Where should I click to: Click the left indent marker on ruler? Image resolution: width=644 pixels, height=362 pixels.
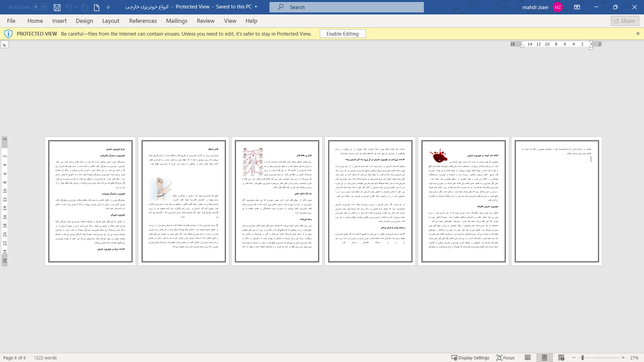point(522,46)
